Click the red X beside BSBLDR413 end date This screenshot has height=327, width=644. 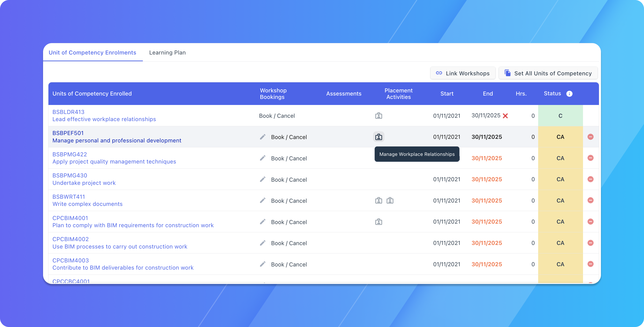(505, 116)
